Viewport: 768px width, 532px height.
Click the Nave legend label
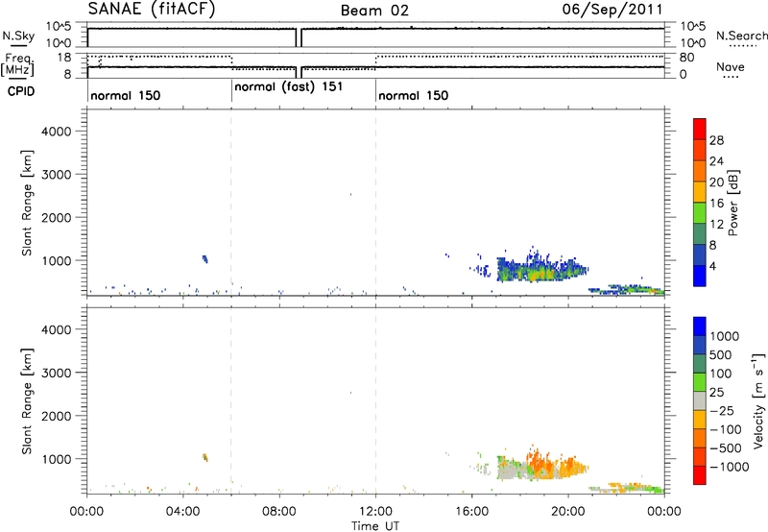pyautogui.click(x=731, y=67)
